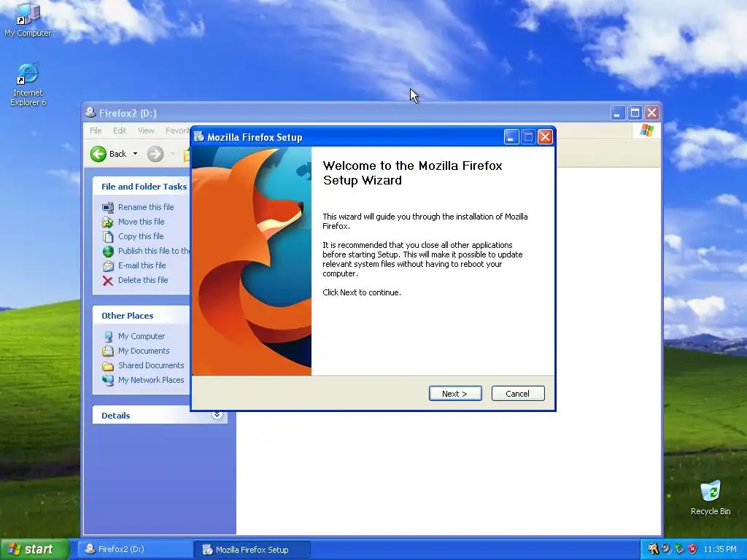Click the Copy this file link
Image resolution: width=747 pixels, height=560 pixels.
(x=141, y=237)
